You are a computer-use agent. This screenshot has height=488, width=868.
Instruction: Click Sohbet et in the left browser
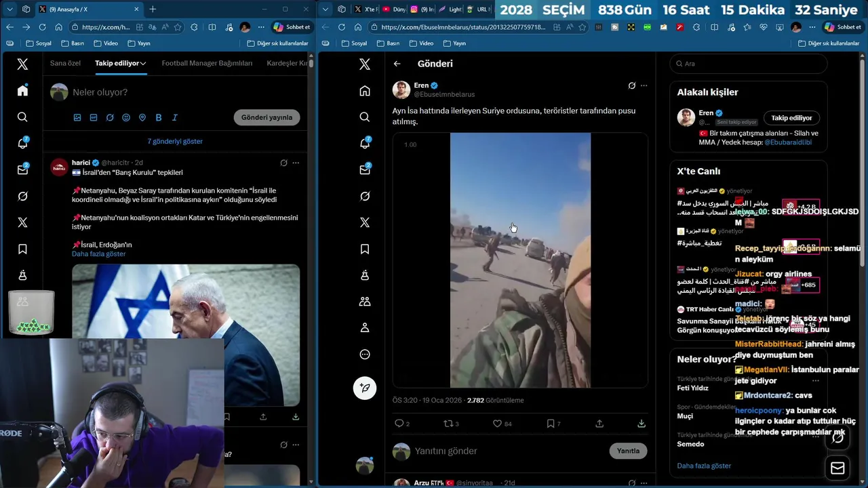pos(292,27)
